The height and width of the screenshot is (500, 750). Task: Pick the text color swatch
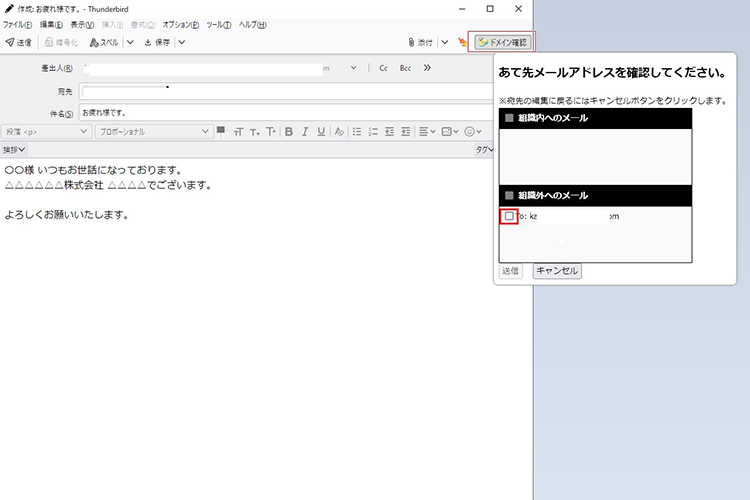[221, 130]
